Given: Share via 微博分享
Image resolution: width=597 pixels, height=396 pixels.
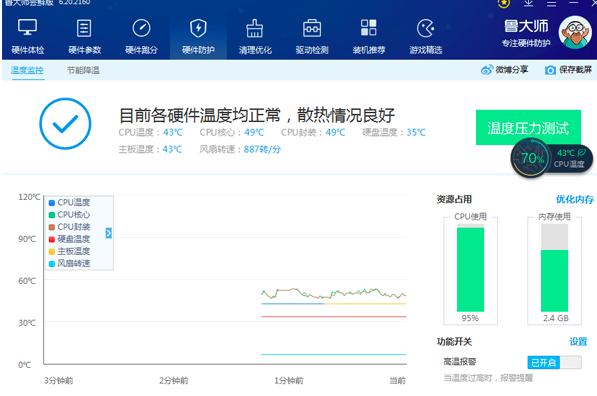Looking at the screenshot, I should [x=504, y=70].
